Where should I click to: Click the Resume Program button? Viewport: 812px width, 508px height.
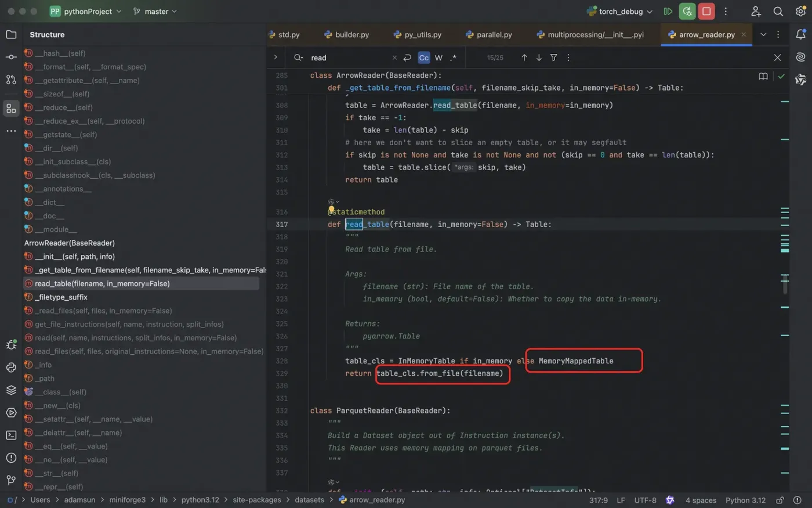668,11
